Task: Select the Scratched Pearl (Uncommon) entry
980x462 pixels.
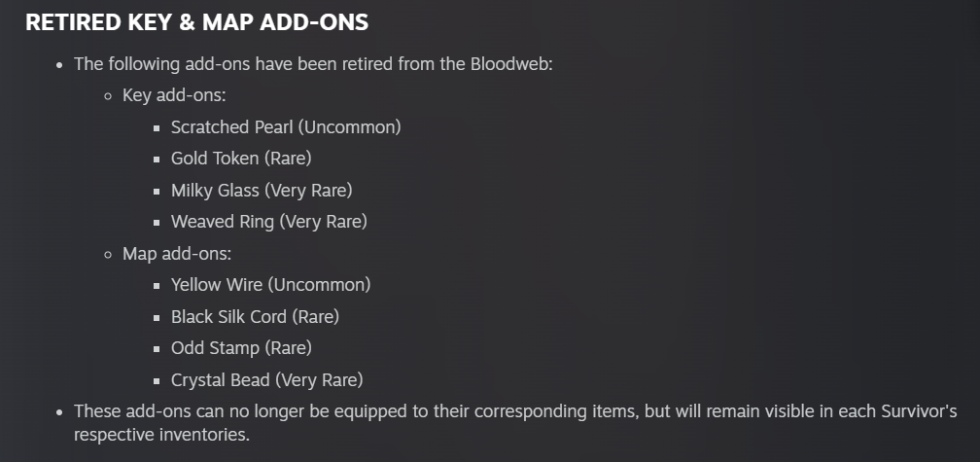Action: click(286, 126)
